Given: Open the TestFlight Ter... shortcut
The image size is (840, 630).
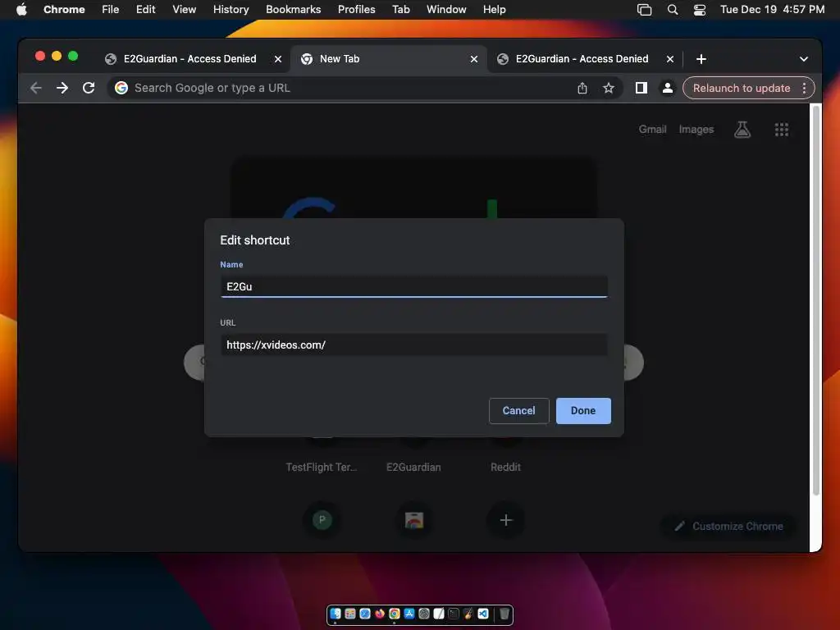Looking at the screenshot, I should tap(322, 467).
